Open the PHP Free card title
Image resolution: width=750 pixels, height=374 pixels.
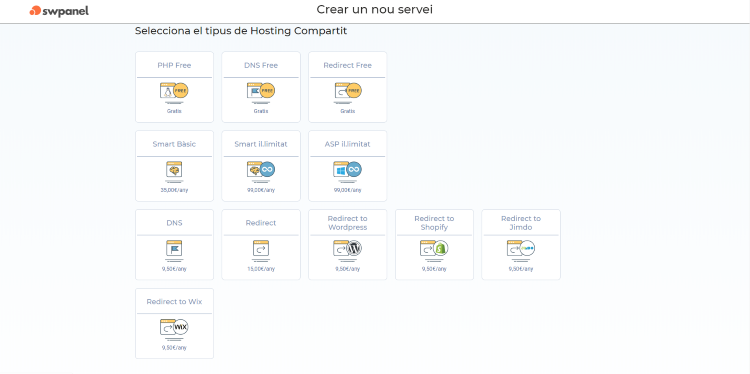point(174,65)
